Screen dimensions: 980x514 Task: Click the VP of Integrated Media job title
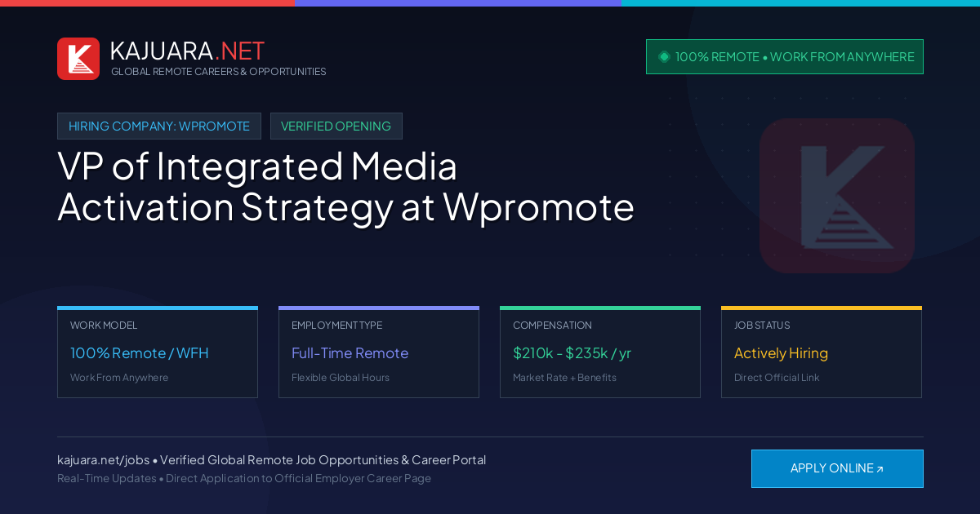345,186
